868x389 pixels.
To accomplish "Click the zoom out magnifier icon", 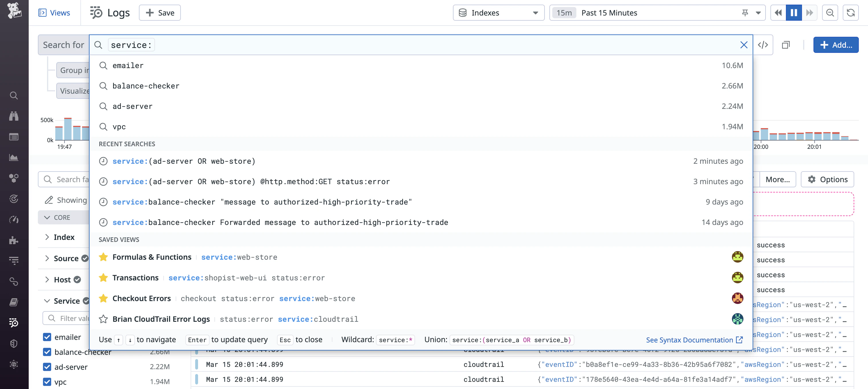I will pos(830,13).
